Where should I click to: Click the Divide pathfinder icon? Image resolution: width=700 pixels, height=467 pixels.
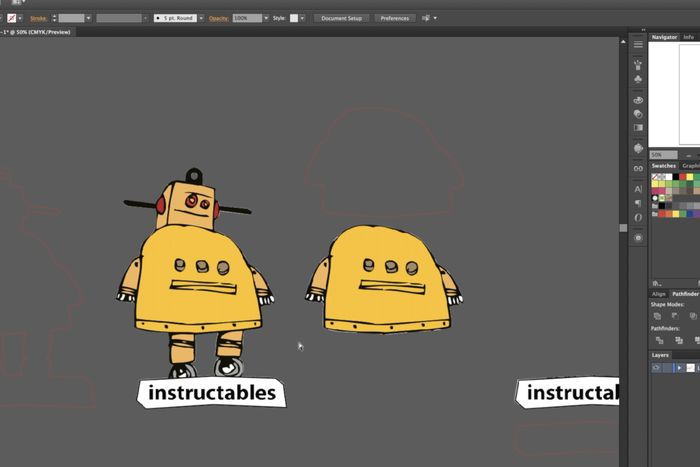658,340
